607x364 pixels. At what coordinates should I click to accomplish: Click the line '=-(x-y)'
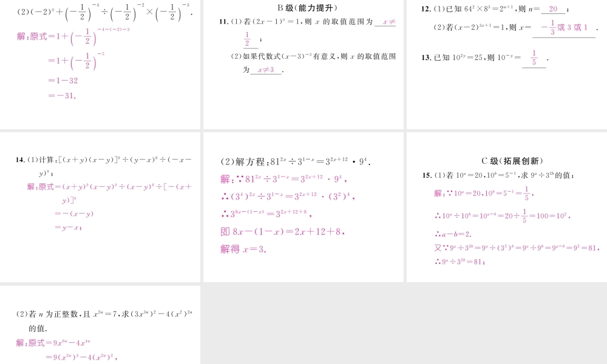74,214
